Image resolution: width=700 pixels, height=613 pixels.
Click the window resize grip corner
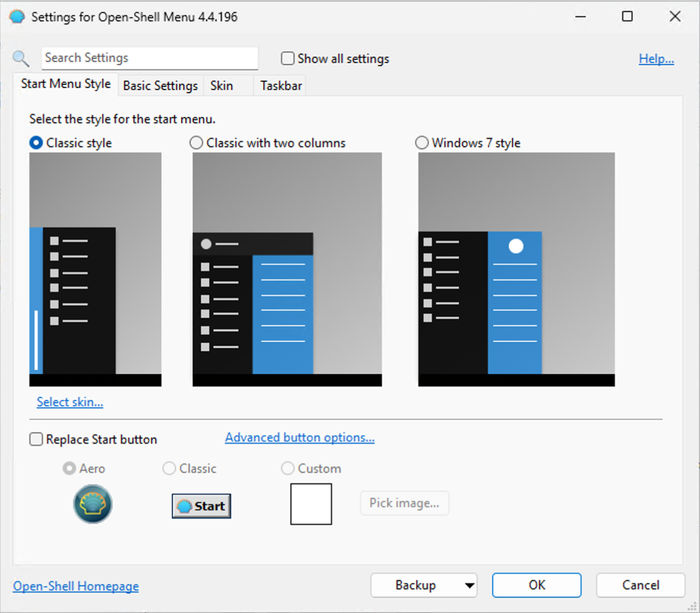click(x=692, y=606)
